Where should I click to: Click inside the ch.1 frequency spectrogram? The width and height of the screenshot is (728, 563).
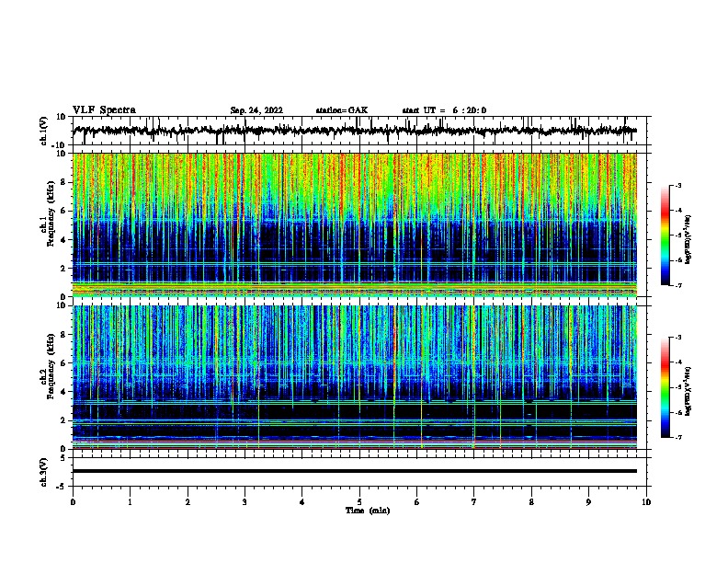(355, 224)
